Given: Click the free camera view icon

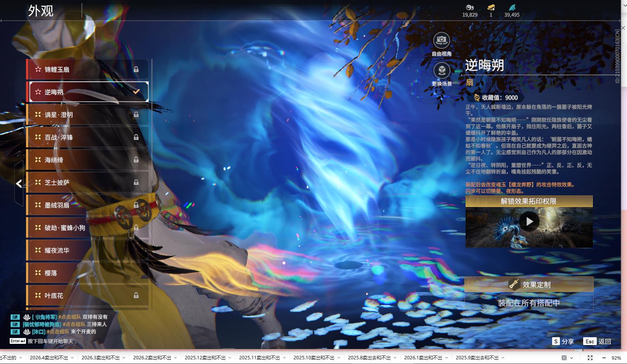Looking at the screenshot, I should 441,40.
